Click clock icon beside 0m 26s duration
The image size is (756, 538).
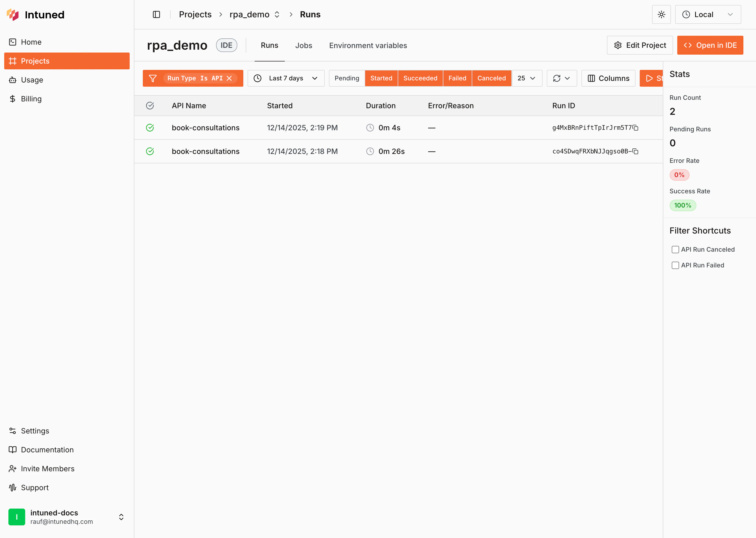point(370,151)
